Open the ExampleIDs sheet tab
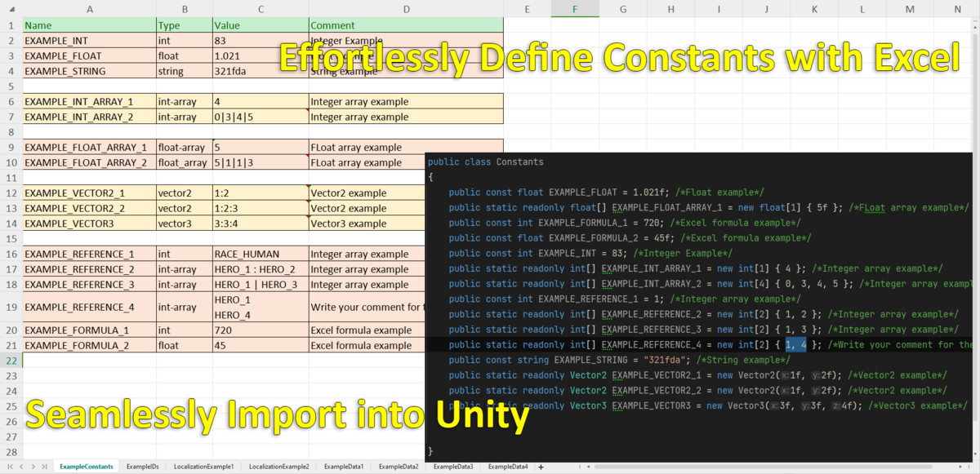This screenshot has height=474, width=980. click(x=143, y=467)
